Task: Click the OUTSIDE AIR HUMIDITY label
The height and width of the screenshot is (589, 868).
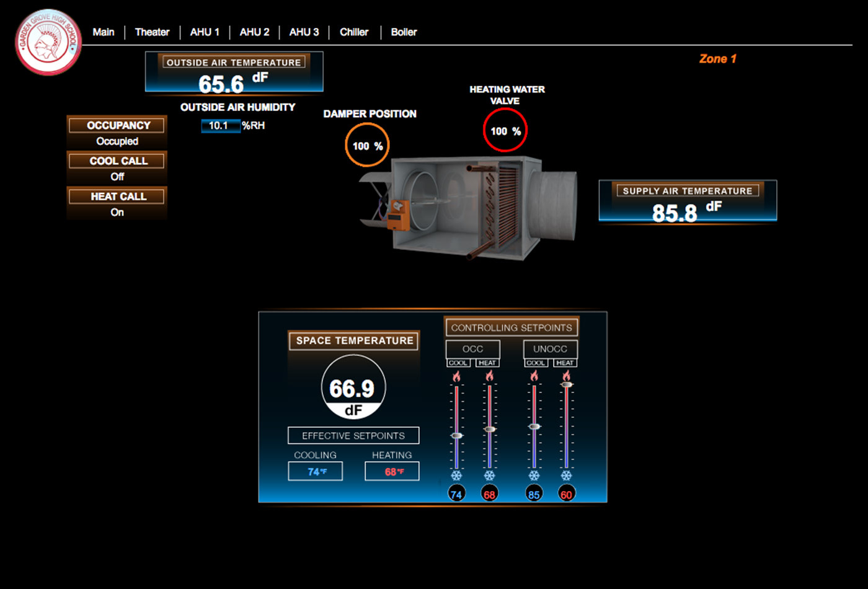Action: coord(237,107)
